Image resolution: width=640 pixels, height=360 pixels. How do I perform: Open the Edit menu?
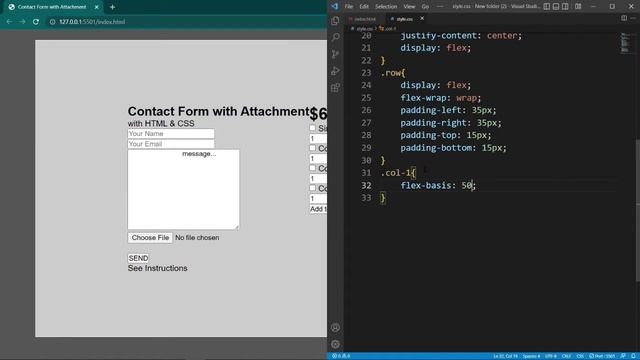point(364,7)
